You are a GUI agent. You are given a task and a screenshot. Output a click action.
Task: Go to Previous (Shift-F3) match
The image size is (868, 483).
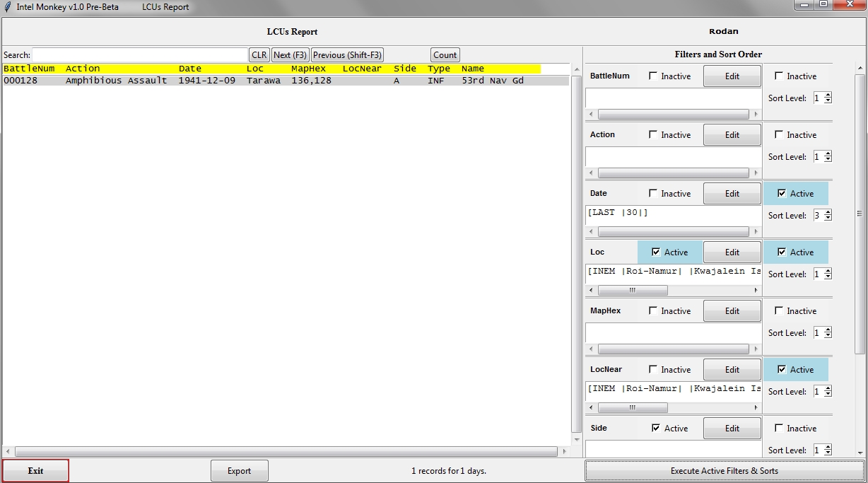(347, 55)
